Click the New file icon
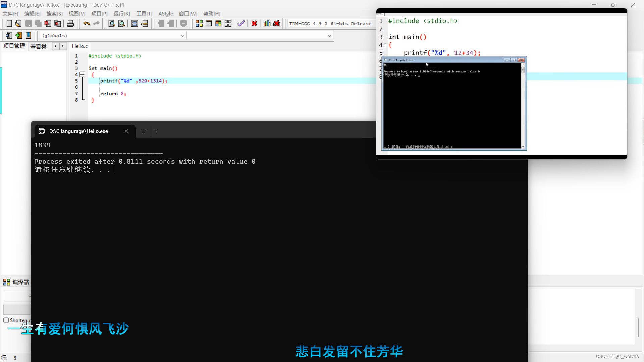 (x=9, y=24)
